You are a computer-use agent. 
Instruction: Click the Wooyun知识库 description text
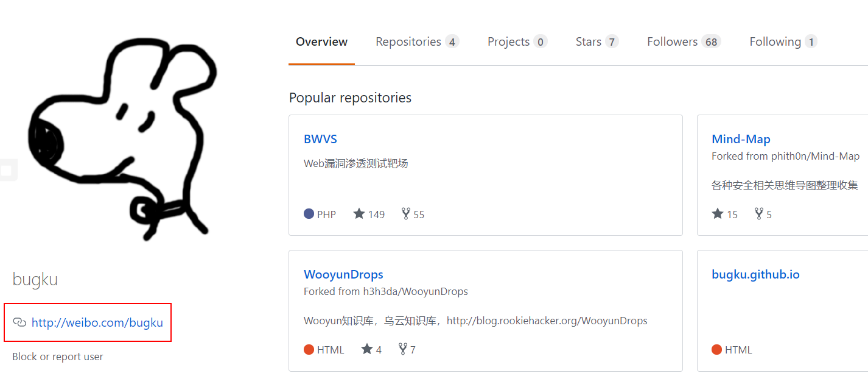coord(475,321)
